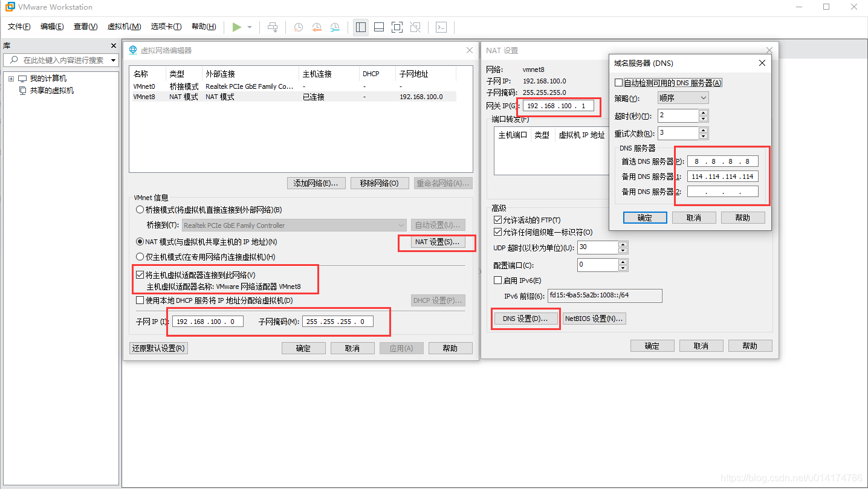The height and width of the screenshot is (489, 868).
Task: Toggle 将主机虚拟适配器连接到此网络 checkbox
Action: click(x=140, y=275)
